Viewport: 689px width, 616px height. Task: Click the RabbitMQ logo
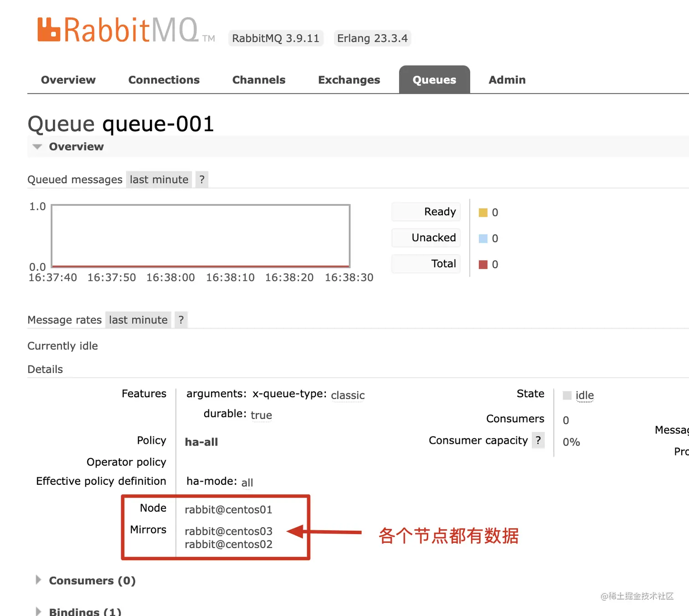coord(126,30)
